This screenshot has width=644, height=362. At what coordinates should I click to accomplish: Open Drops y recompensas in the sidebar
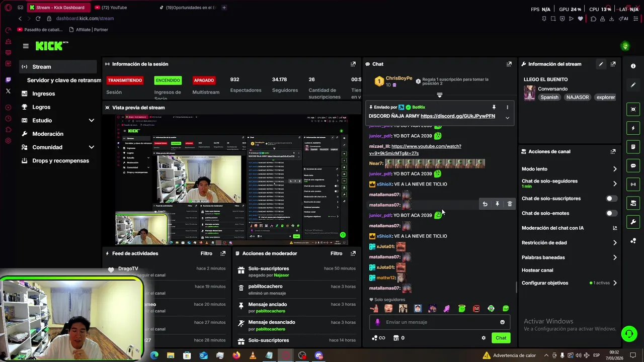pos(60,161)
